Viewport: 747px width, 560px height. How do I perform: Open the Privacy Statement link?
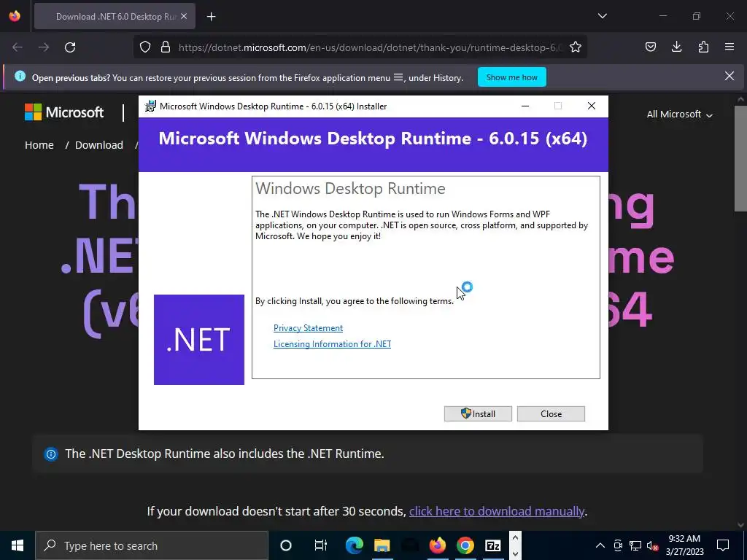(309, 328)
